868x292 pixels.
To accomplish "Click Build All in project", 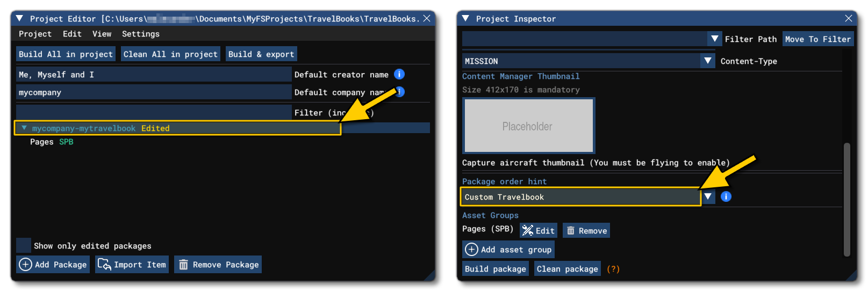I will [x=66, y=54].
